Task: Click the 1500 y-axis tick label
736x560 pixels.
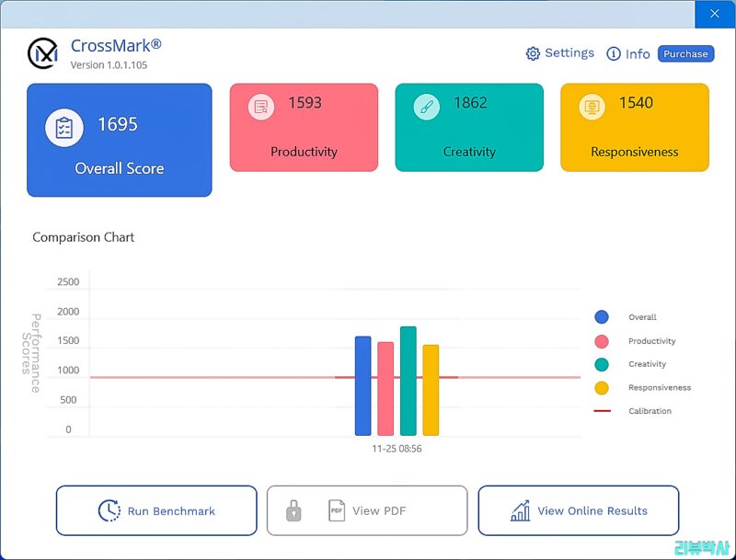Action: click(x=68, y=340)
